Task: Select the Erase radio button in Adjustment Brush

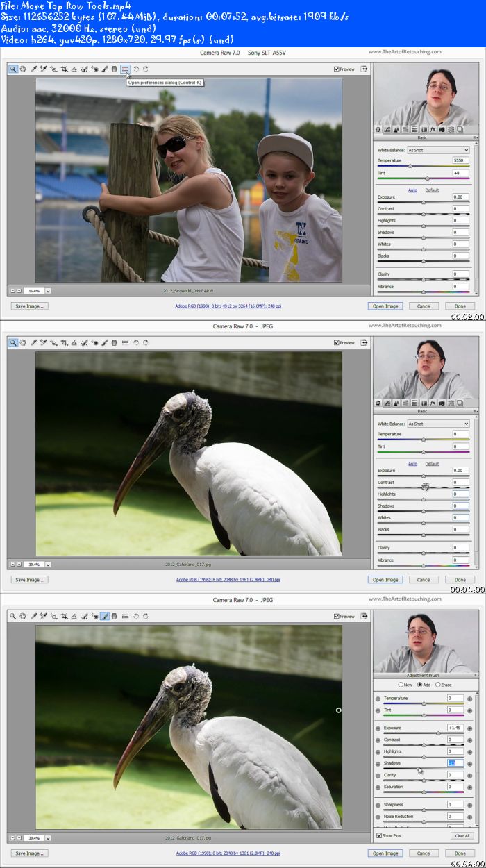Action: coord(437,685)
